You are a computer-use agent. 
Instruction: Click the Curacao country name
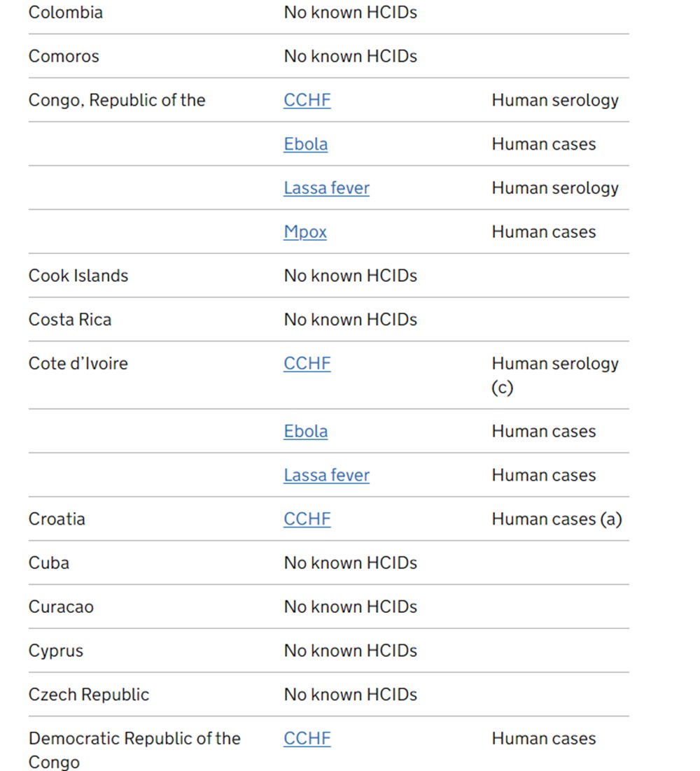61,607
